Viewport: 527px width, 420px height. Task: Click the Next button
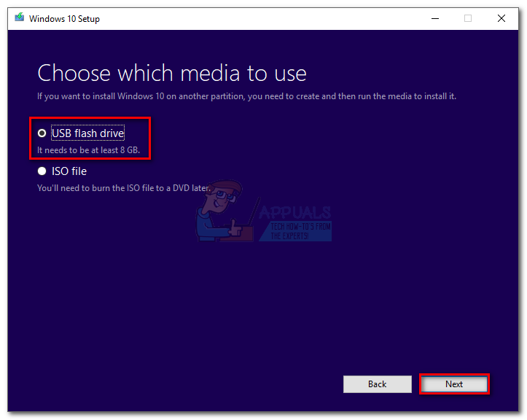454,384
